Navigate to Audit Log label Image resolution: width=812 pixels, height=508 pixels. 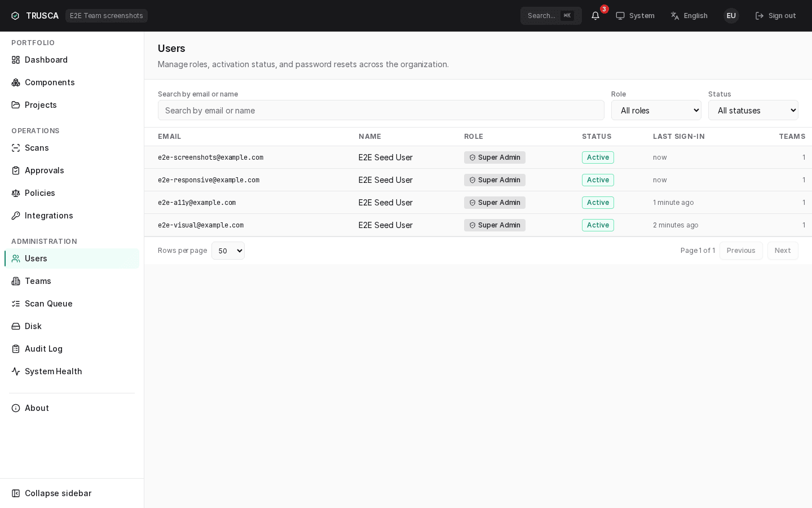pos(43,349)
